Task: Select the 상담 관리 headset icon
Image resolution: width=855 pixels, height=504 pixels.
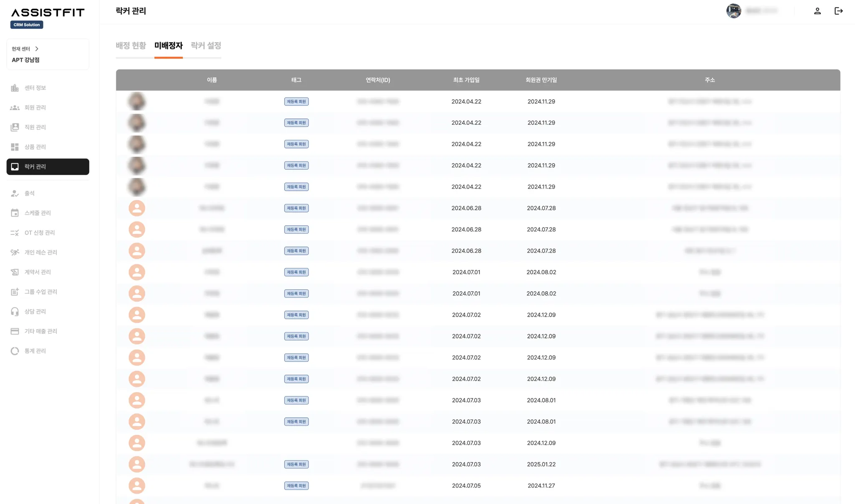Action: coord(15,312)
